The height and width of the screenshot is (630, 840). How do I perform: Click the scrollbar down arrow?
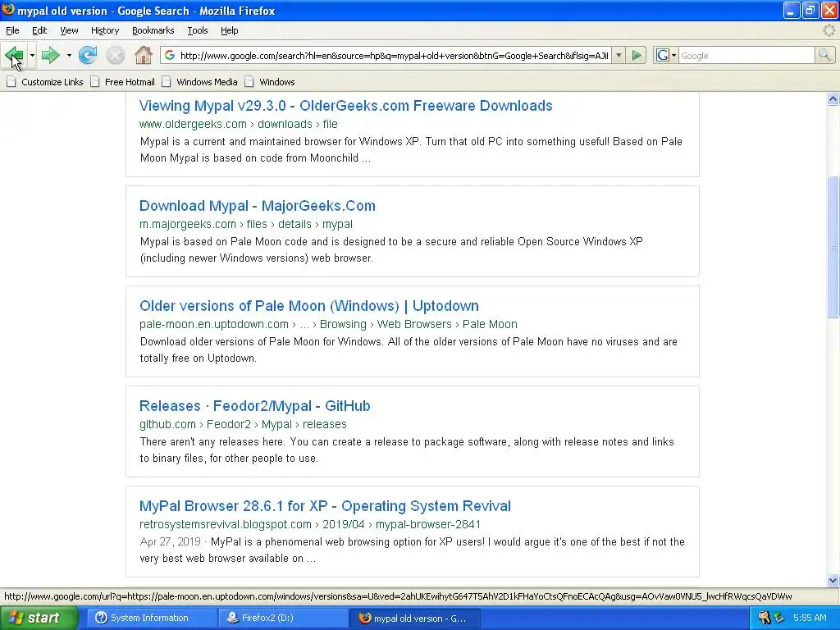(833, 580)
